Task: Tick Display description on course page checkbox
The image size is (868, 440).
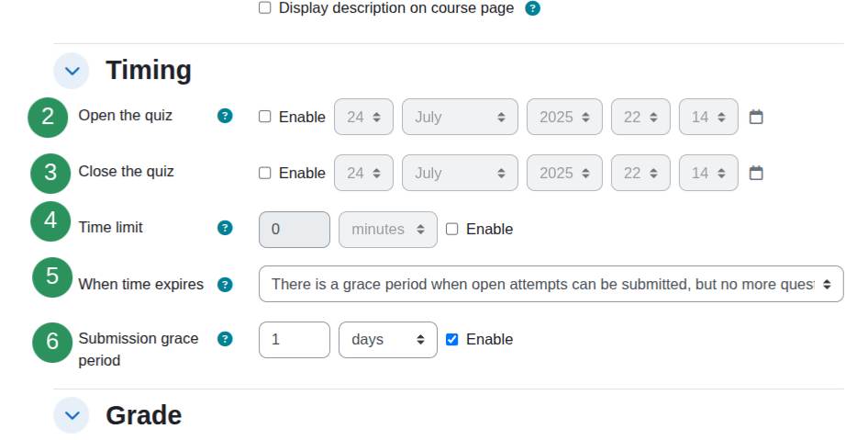Action: click(x=265, y=7)
